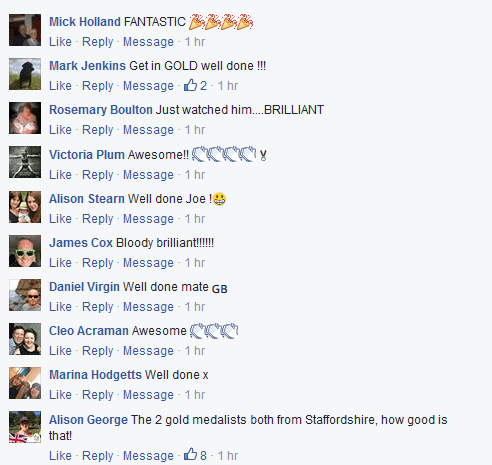Reply to Alison George's Staffordshire comment
This screenshot has height=465, width=492.
click(98, 456)
